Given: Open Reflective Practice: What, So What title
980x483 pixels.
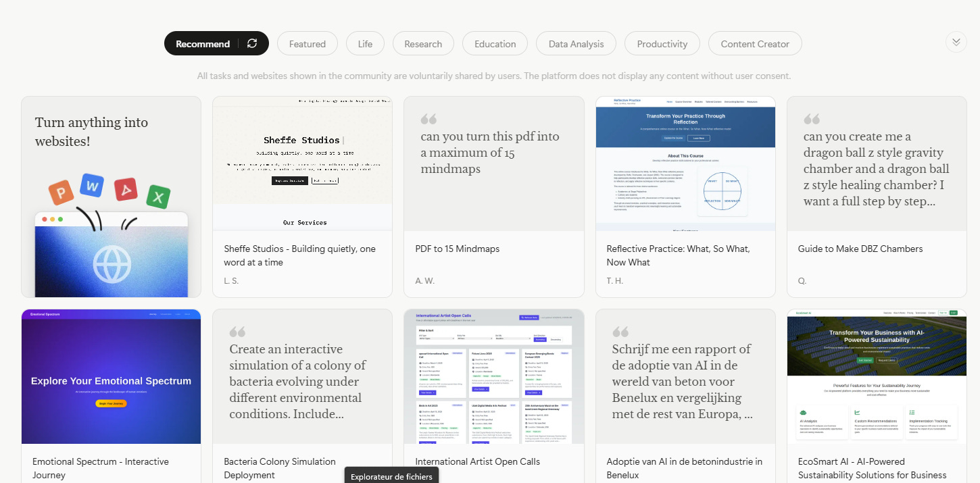Looking at the screenshot, I should 678,255.
